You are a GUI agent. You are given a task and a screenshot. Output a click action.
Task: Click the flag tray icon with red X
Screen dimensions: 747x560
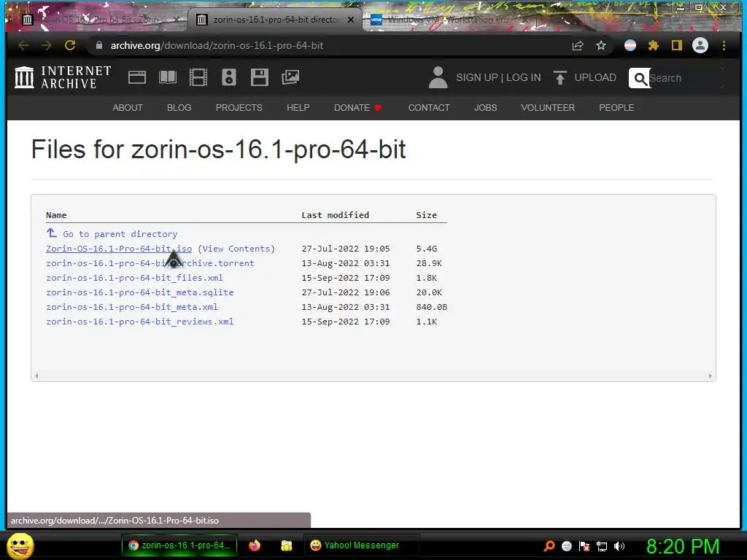pos(584,546)
